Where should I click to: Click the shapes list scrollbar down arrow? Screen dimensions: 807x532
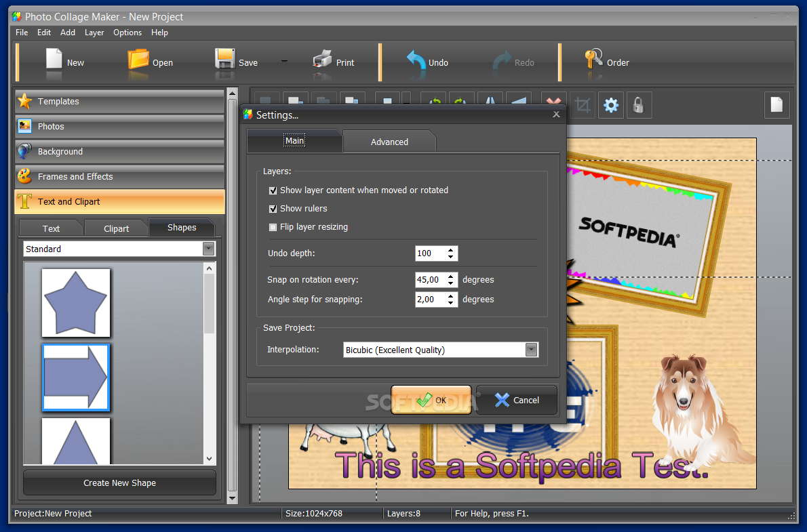[x=209, y=458]
